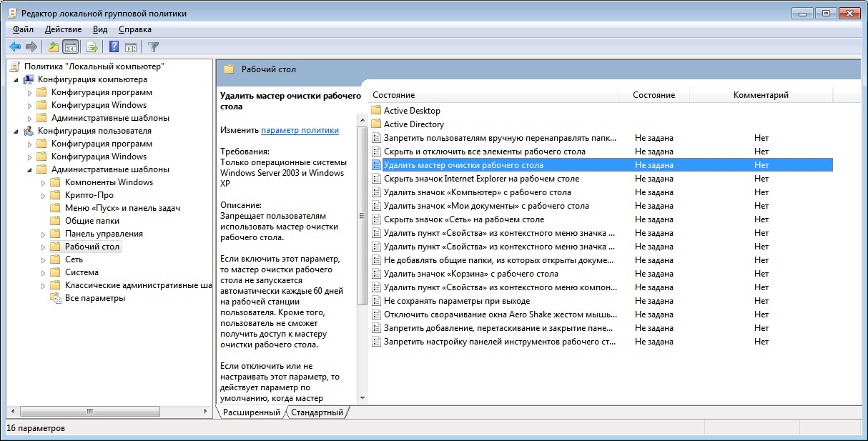868x441 pixels.
Task: Click the Export List toolbar icon
Action: pos(92,47)
